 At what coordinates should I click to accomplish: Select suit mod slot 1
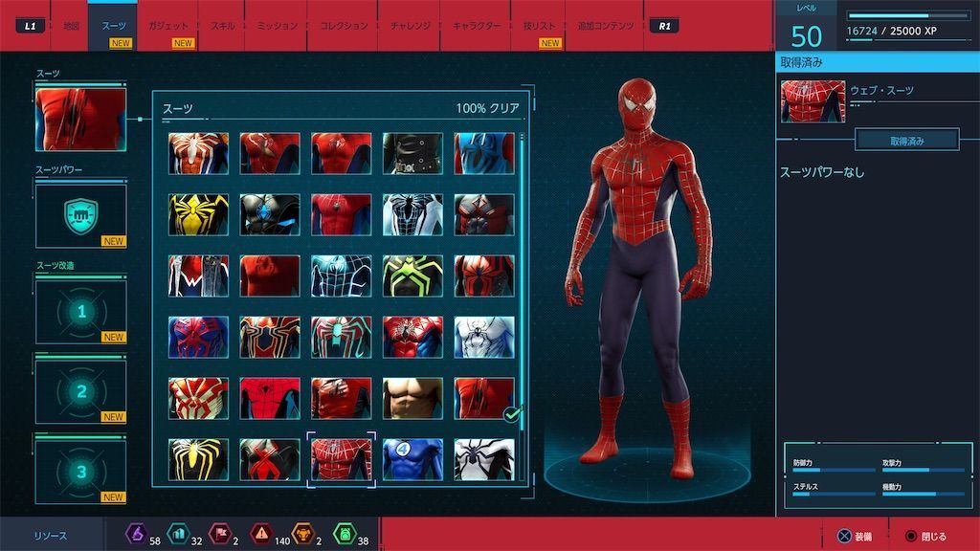coord(80,312)
